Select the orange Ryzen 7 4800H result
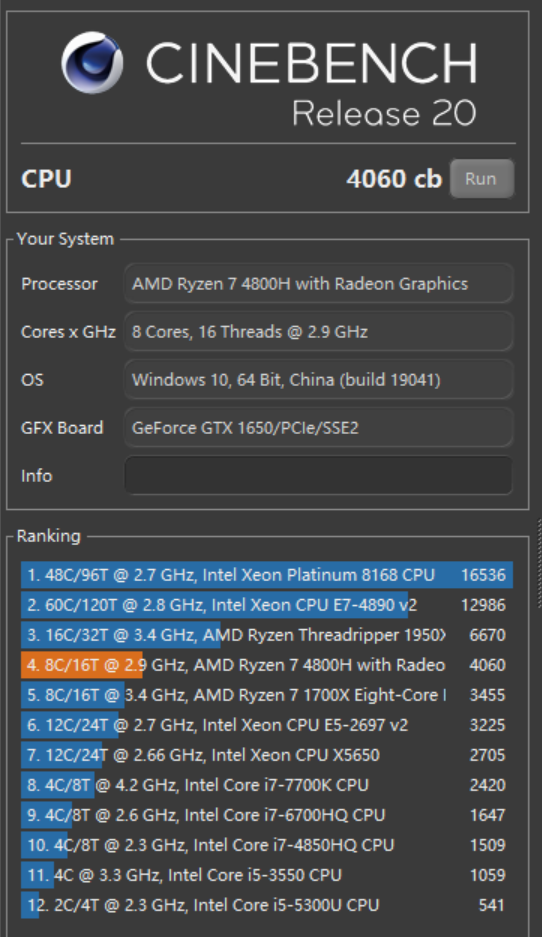Viewport: 542px width, 937px height. pos(267,665)
